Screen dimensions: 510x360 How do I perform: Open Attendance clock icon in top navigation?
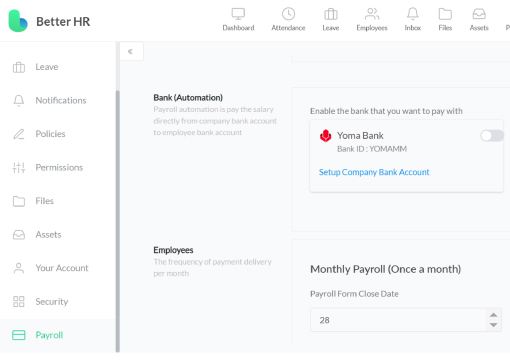[288, 14]
